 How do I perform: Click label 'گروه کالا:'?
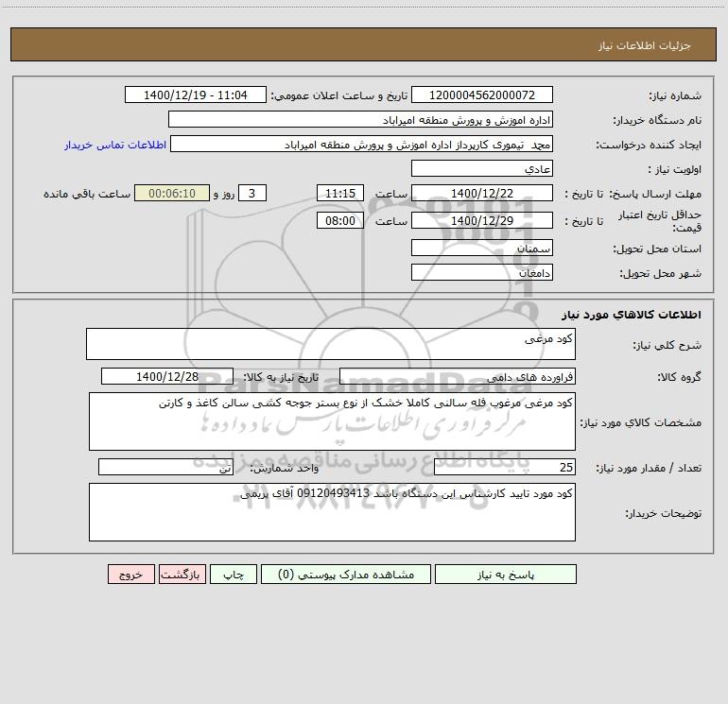[x=679, y=377]
